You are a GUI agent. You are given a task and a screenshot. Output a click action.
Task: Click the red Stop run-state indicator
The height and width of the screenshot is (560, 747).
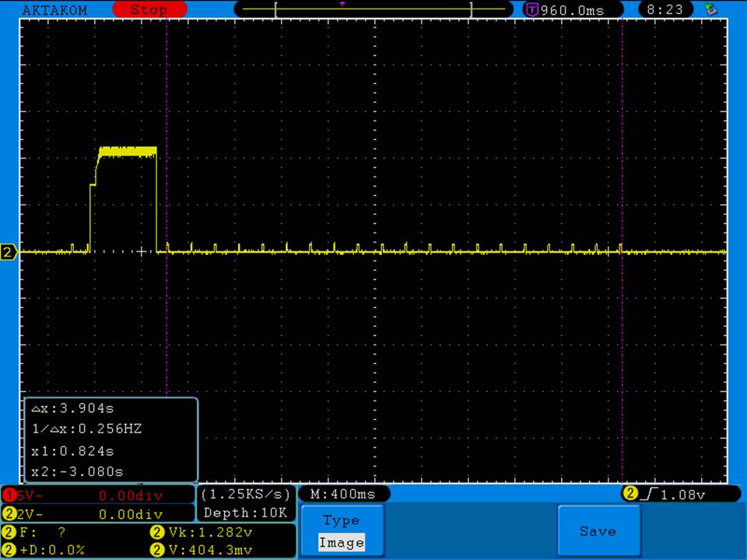click(149, 10)
